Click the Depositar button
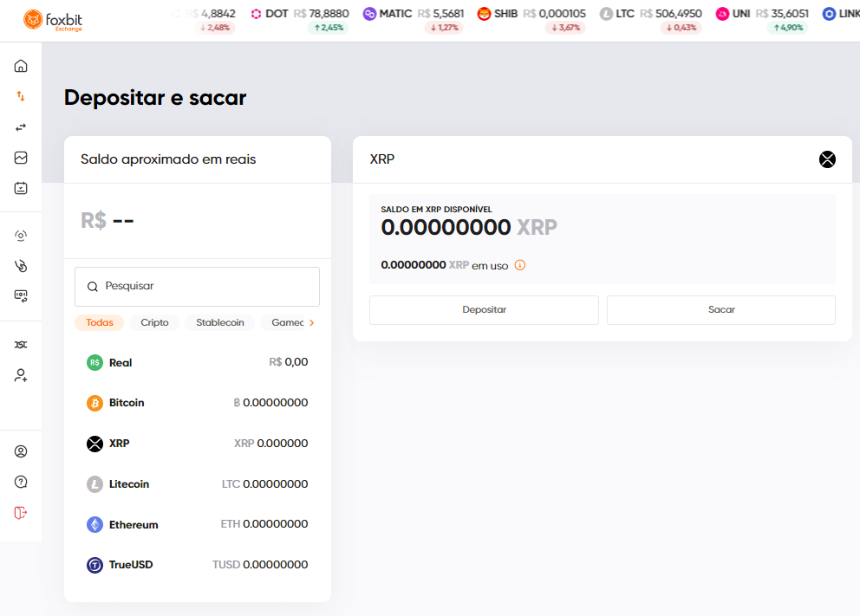The width and height of the screenshot is (860, 616). pyautogui.click(x=484, y=309)
